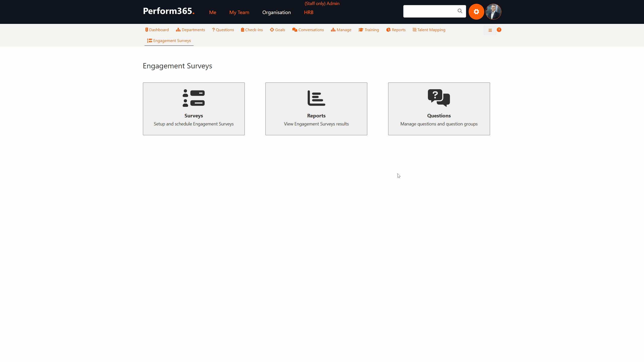Click the large Surveys card icon
Viewport: 644px width, 362px height.
(x=194, y=98)
